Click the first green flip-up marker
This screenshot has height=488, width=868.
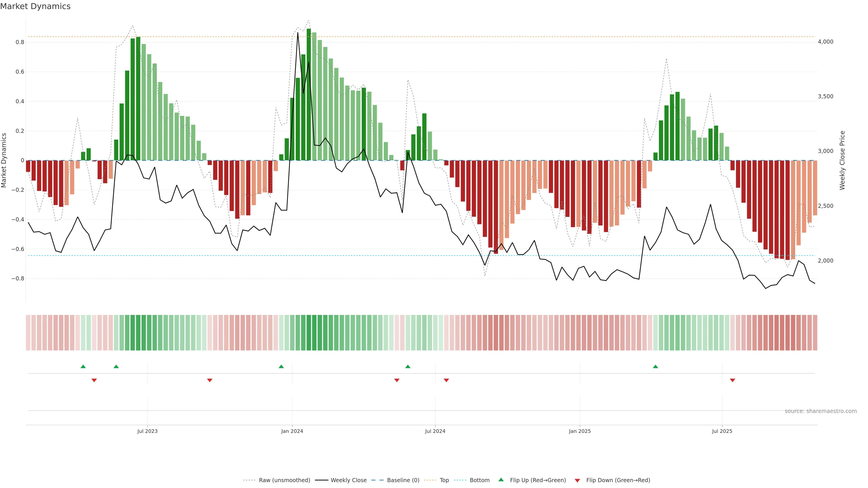tap(83, 366)
